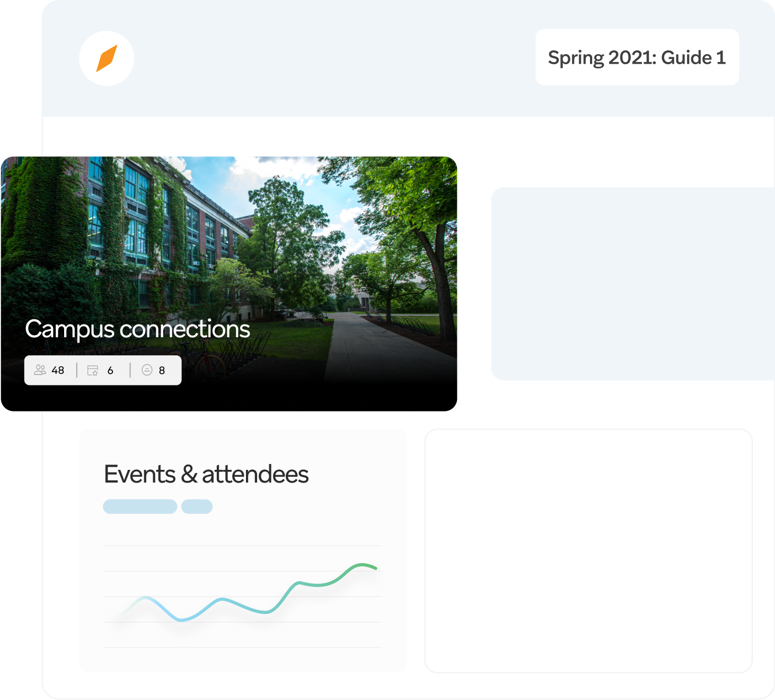775x700 pixels.
Task: Click the stats badge on campus card
Action: (103, 370)
